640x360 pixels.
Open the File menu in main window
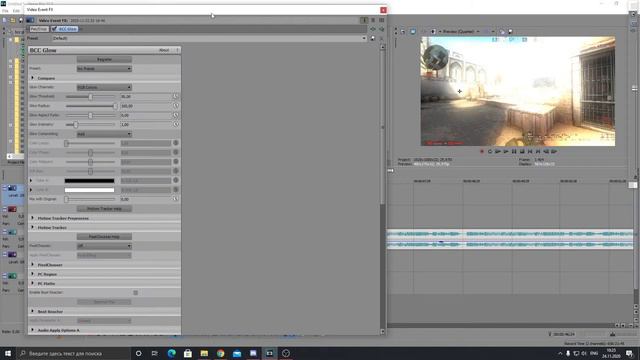(x=5, y=11)
